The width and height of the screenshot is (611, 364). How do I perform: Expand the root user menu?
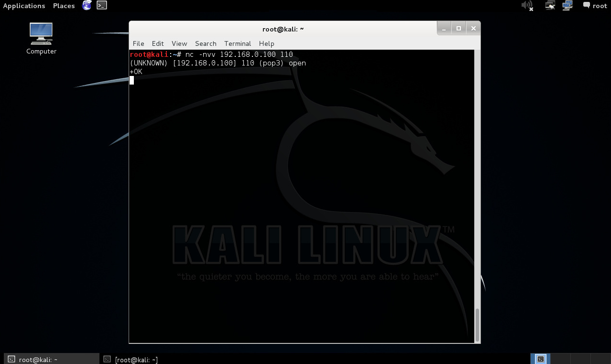(x=600, y=6)
